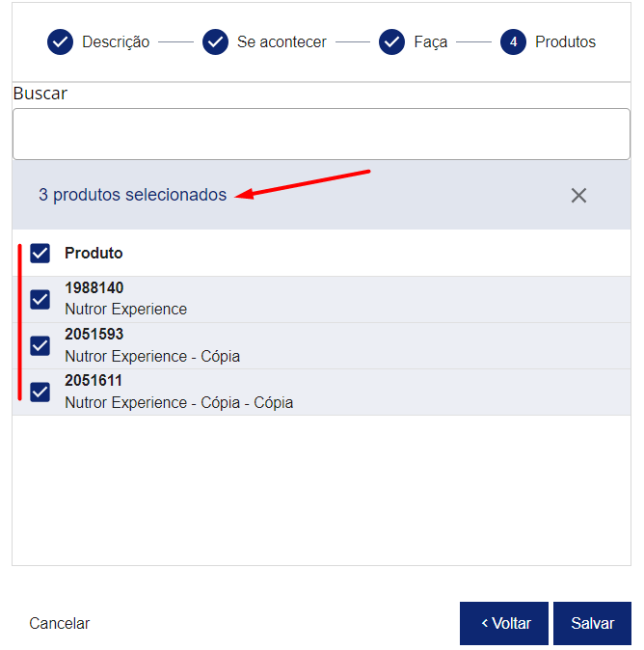Image resolution: width=644 pixels, height=650 pixels.
Task: Go to the Se acontecer step label
Action: 282,41
